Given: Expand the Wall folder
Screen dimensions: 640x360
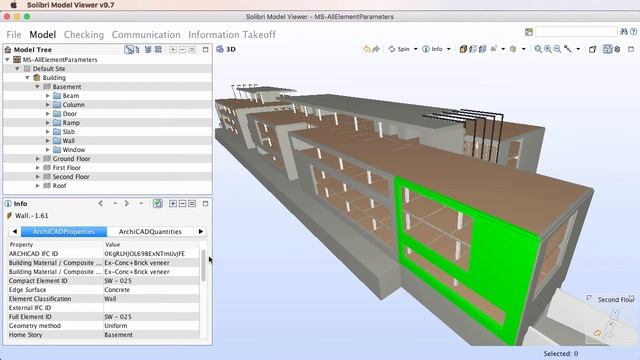Looking at the screenshot, I should [x=47, y=140].
